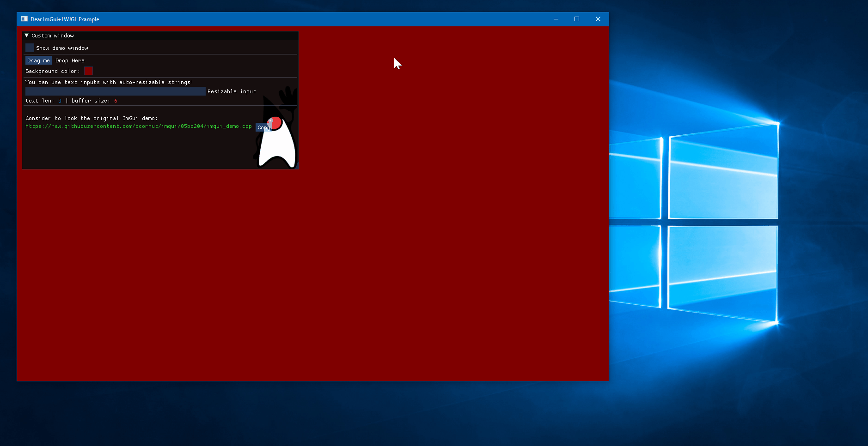This screenshot has height=446, width=868.
Task: Focus the Resizable input text field
Action: 116,91
